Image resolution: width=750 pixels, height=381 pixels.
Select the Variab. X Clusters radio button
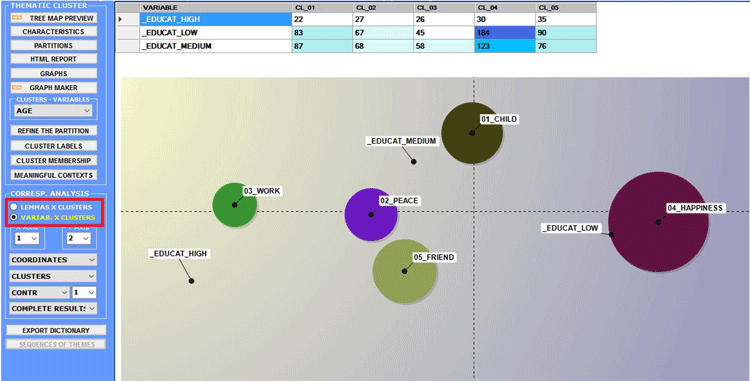pos(14,217)
